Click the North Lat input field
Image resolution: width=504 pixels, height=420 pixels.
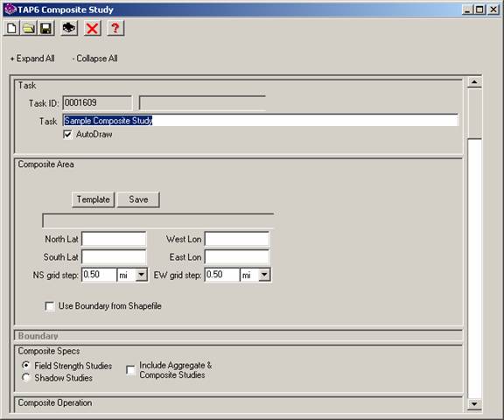114,239
